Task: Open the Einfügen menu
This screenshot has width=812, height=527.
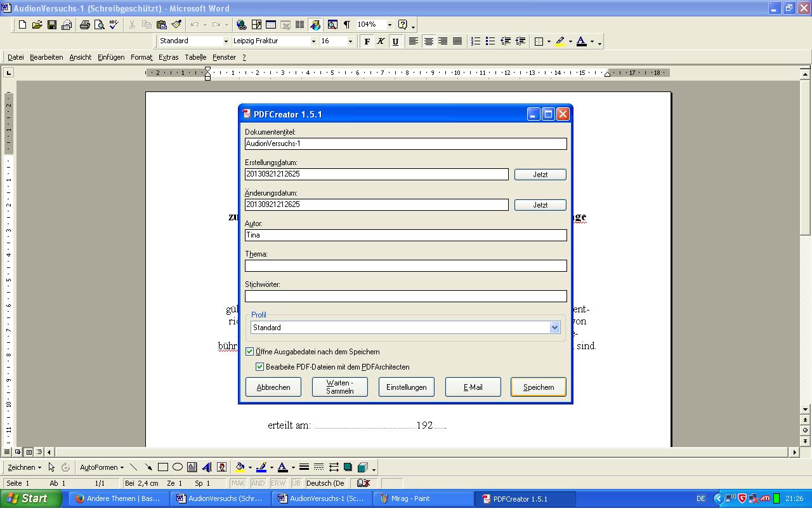Action: (111, 57)
